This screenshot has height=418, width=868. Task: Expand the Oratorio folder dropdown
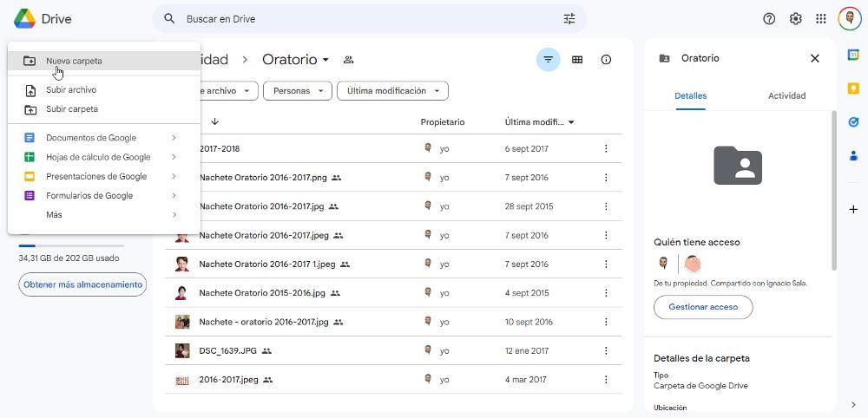(x=326, y=60)
